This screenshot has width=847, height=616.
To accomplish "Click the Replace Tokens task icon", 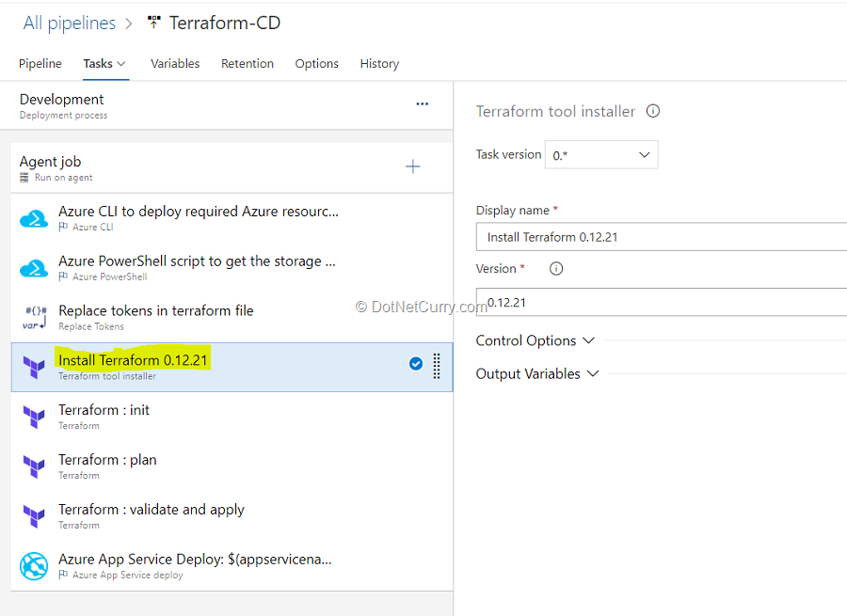I will 34,318.
